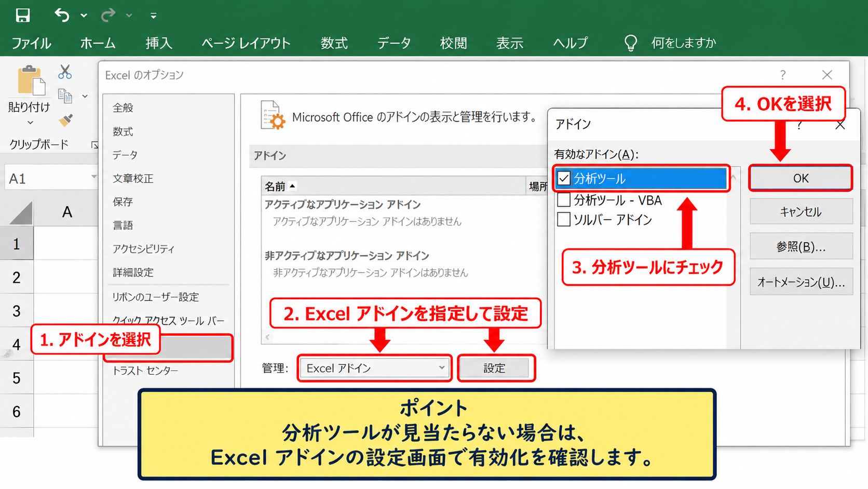Select row header 6
Screen dimensions: 868x489
click(x=17, y=412)
